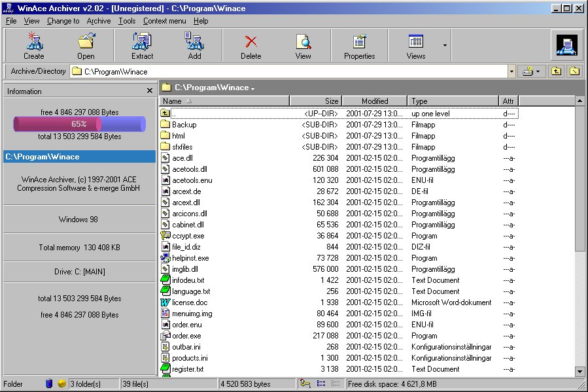Image resolution: width=588 pixels, height=392 pixels.
Task: Select products.ini in the file list
Action: click(339, 358)
